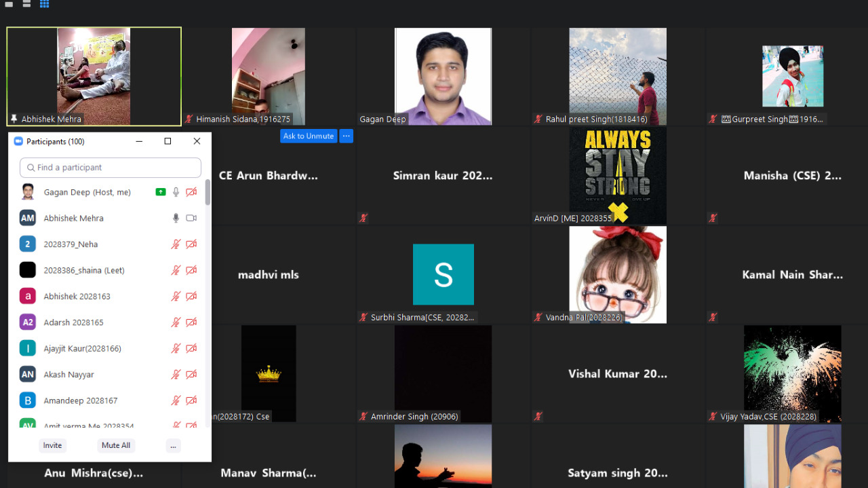Open more options beside Mute All
The image size is (868, 488).
pos(174,445)
